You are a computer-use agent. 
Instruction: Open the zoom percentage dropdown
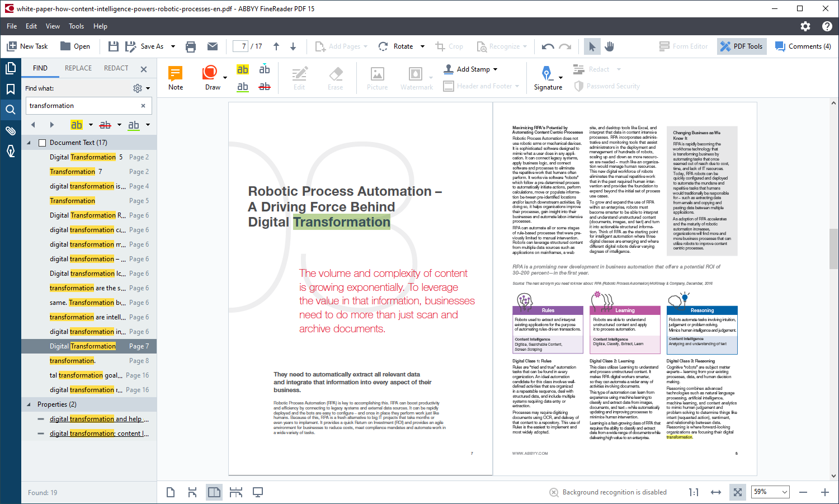(x=785, y=492)
